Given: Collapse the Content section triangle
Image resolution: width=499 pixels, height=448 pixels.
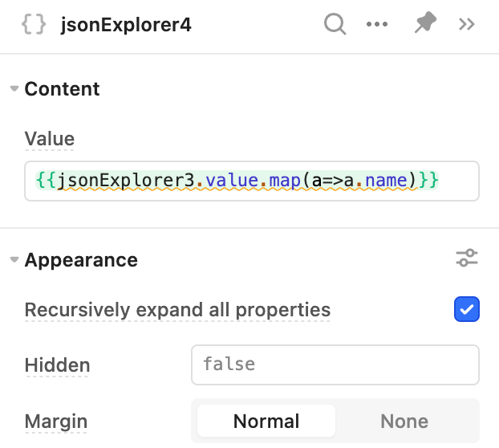Looking at the screenshot, I should pyautogui.click(x=14, y=88).
